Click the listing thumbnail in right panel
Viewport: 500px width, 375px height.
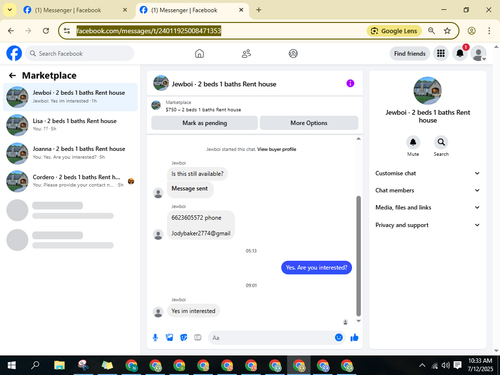[428, 90]
